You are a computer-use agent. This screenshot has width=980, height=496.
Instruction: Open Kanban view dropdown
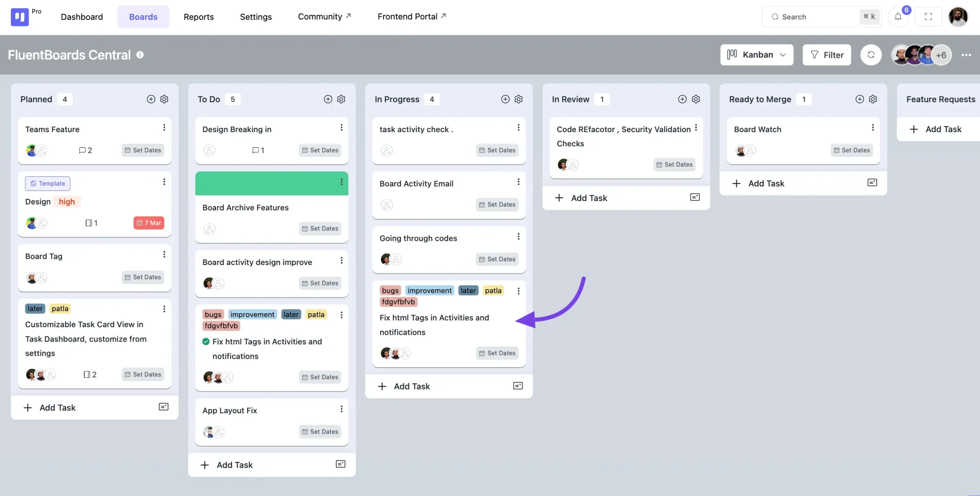click(756, 55)
